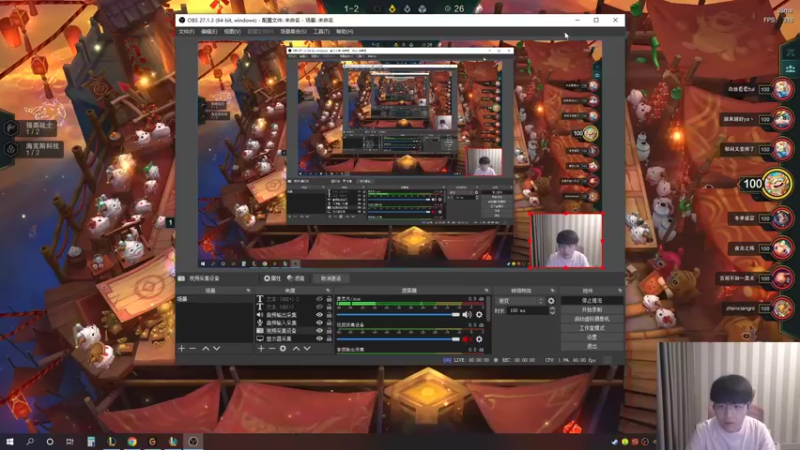Toggle lock on 视频采集设备 source
Screen dimensions: 800x450
(x=329, y=331)
